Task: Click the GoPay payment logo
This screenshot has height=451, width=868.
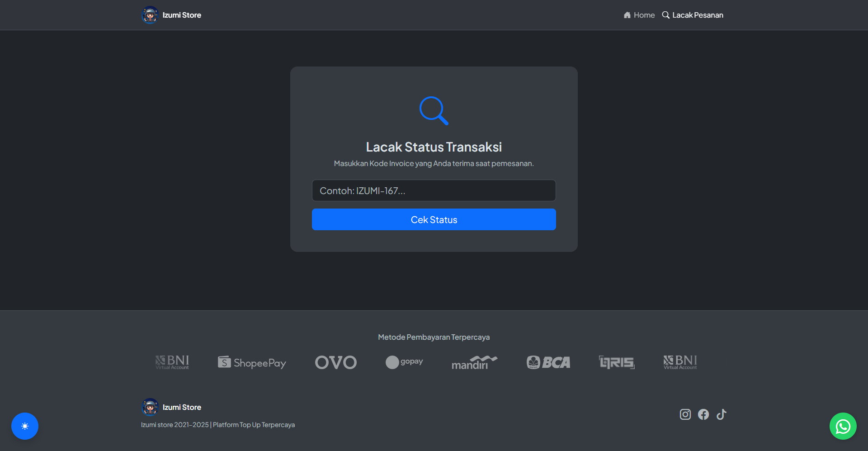Action: (x=404, y=362)
